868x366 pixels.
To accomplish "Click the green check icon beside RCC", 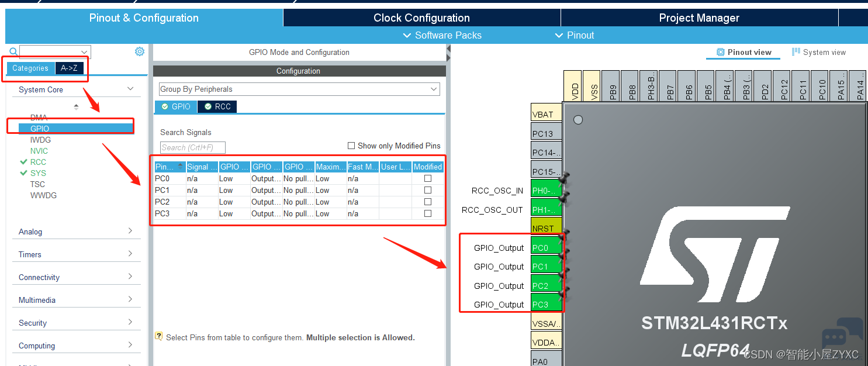I will [23, 162].
